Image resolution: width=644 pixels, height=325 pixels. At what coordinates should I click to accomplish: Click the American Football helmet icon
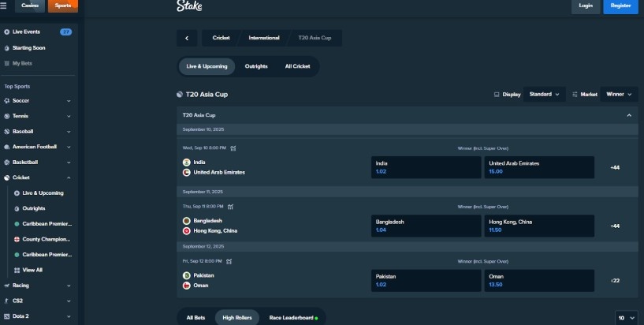click(6, 147)
